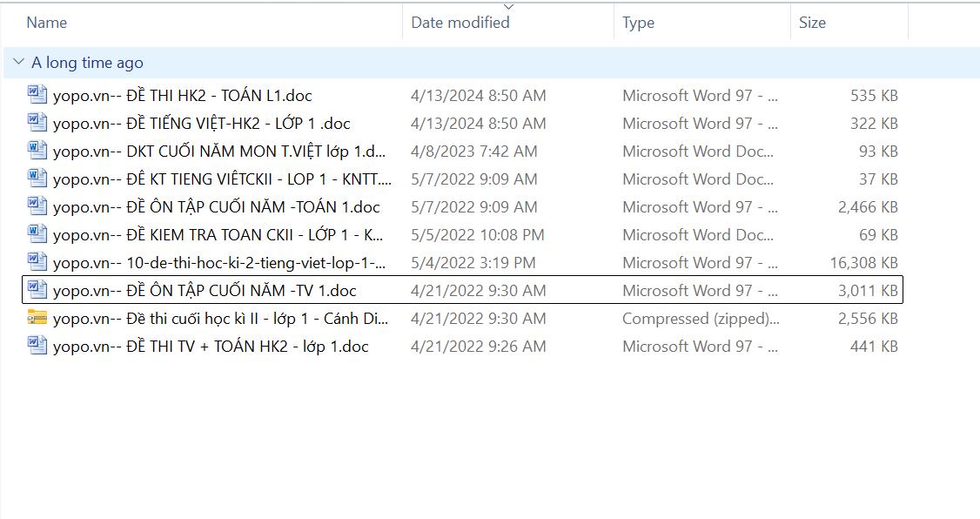Click icon beside ĐÊ KT TIENG VIÊTCKII file

click(x=37, y=179)
